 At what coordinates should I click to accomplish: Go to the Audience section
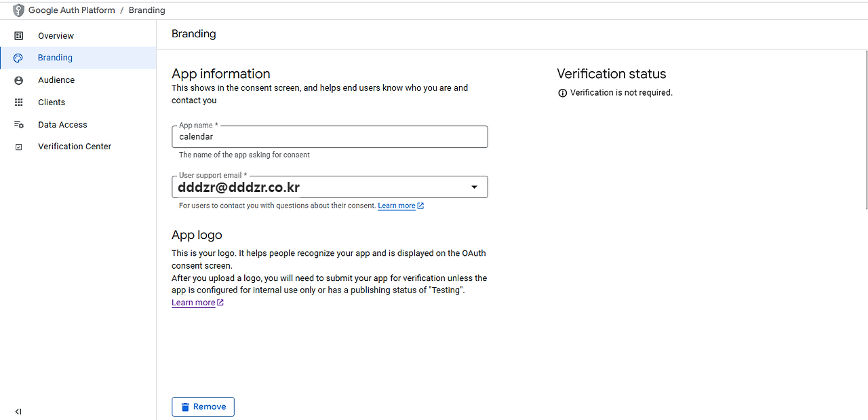[x=78, y=80]
